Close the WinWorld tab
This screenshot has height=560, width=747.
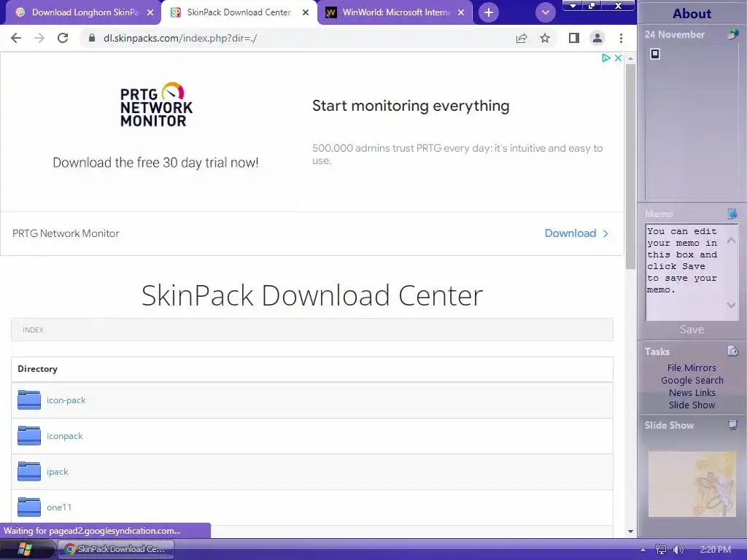(461, 12)
